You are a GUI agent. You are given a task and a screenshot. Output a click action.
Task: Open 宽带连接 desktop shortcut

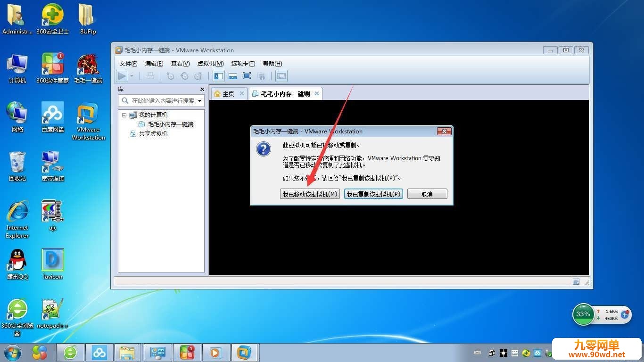click(53, 166)
